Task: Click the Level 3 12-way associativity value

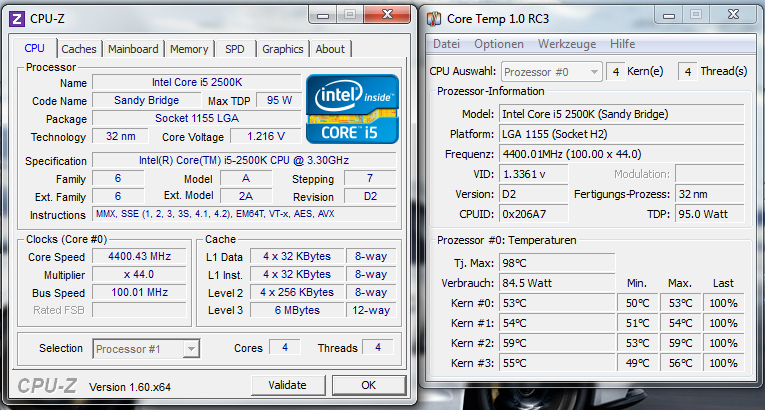Action: (371, 310)
